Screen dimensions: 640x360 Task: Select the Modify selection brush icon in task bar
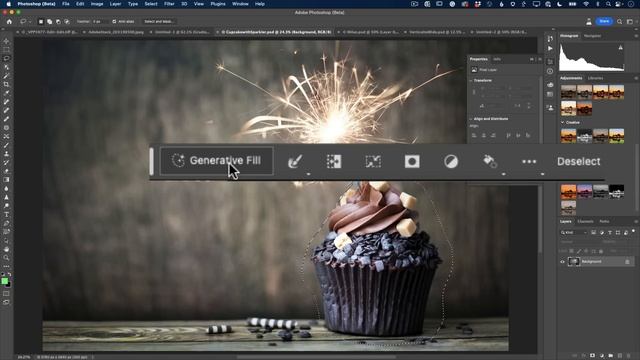(x=295, y=162)
